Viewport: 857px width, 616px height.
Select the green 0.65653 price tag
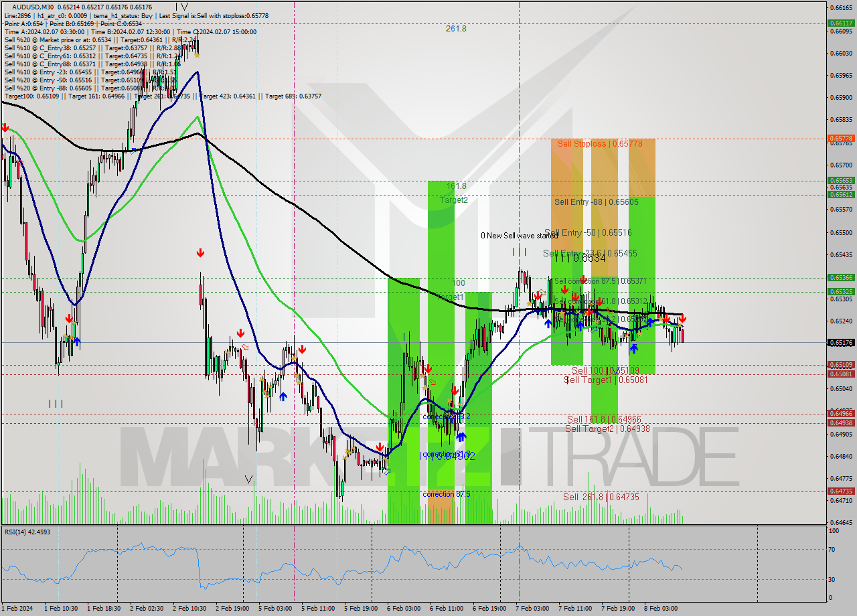842,180
